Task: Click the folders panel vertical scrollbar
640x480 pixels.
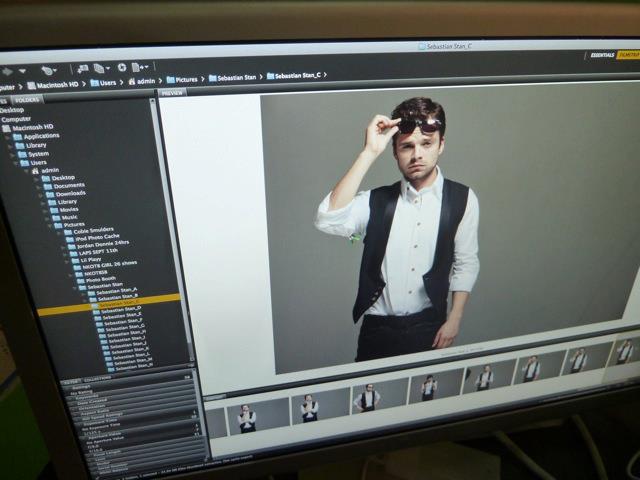Action: (x=171, y=229)
